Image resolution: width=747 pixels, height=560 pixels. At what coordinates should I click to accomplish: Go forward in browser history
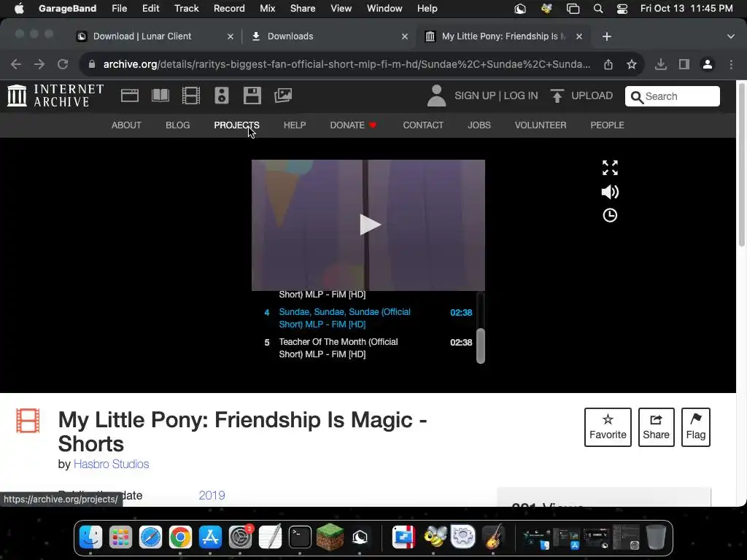[x=39, y=64]
